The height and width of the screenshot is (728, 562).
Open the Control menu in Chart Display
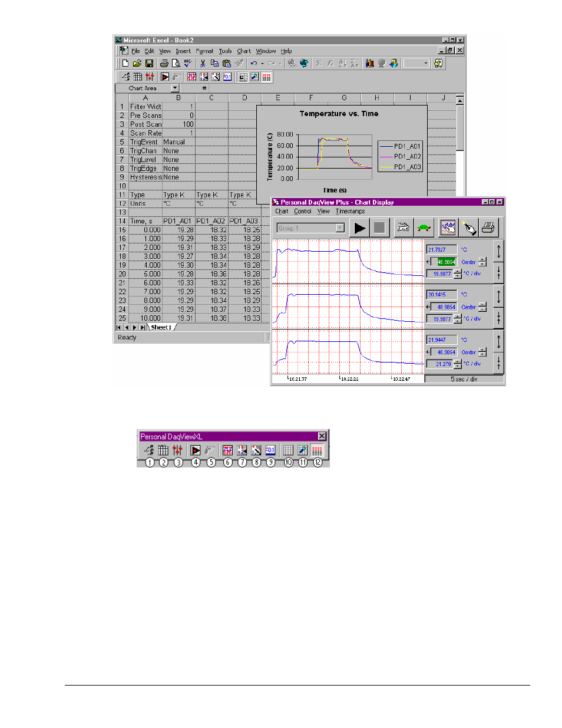302,211
